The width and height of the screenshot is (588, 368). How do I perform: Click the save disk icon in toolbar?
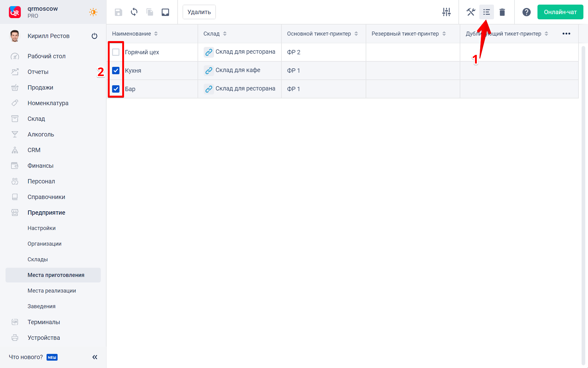pyautogui.click(x=119, y=12)
